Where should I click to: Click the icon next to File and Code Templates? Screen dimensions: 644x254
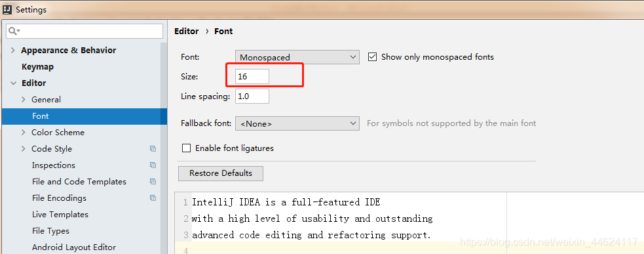coord(153,182)
